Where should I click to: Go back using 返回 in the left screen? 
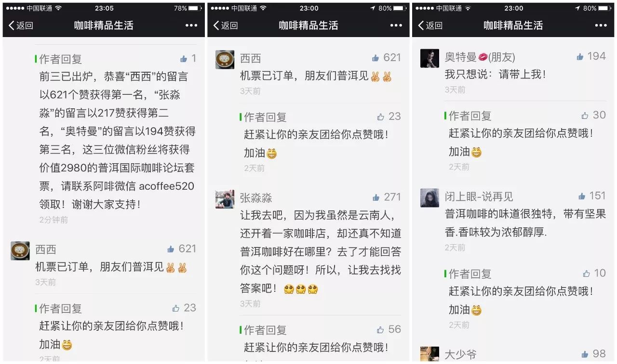coord(21,26)
